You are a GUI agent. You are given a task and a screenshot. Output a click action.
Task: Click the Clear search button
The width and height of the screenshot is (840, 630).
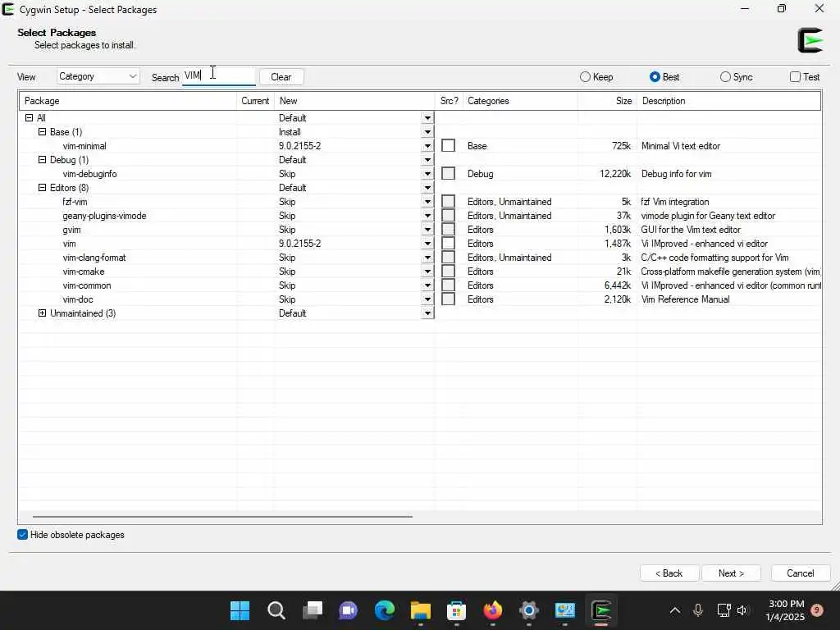281,77
